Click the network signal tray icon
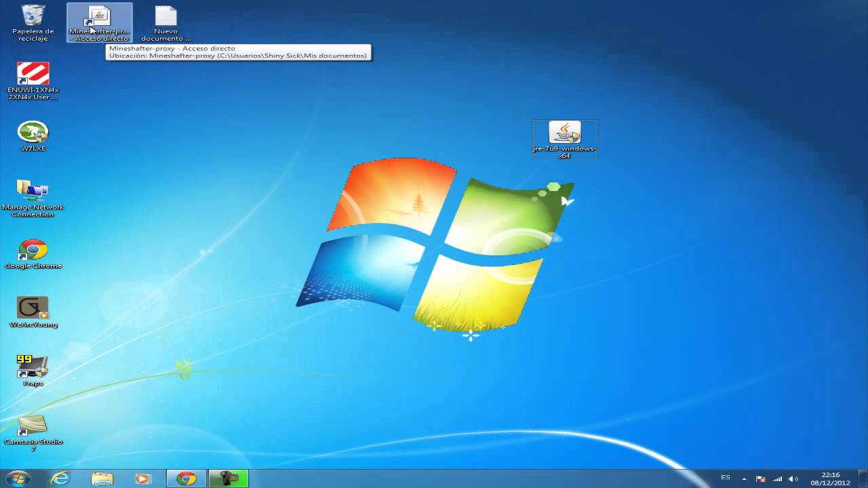The width and height of the screenshot is (868, 488). [777, 479]
